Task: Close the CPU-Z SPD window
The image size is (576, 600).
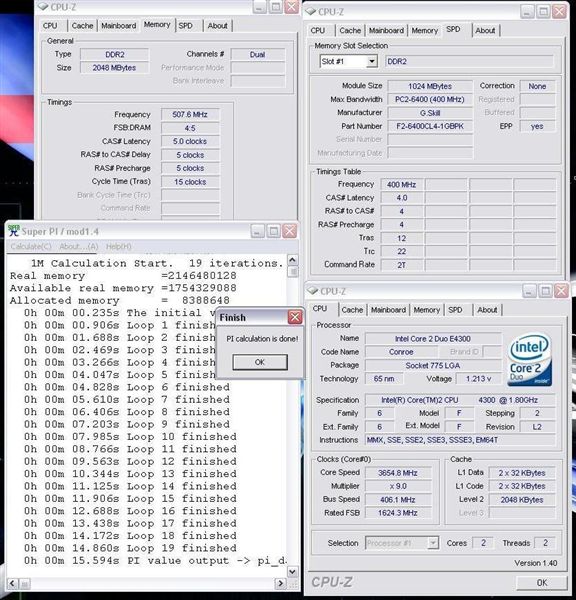Action: (x=560, y=12)
